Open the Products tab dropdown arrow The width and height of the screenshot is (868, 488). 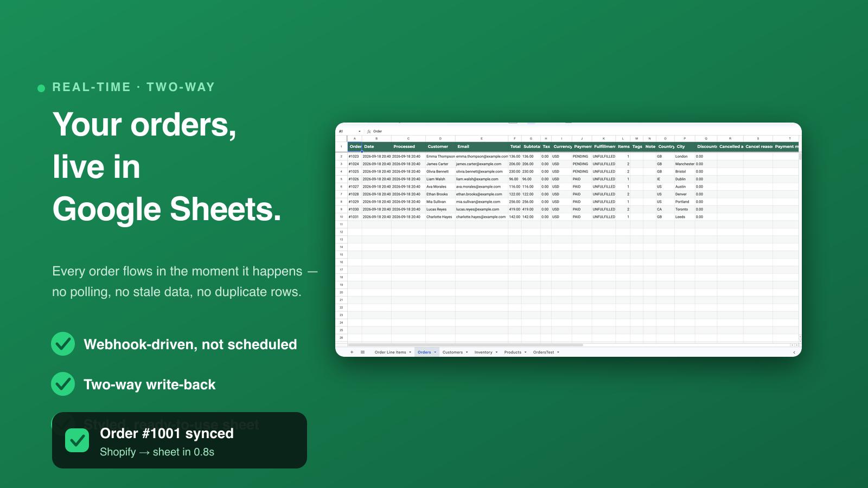pyautogui.click(x=525, y=352)
